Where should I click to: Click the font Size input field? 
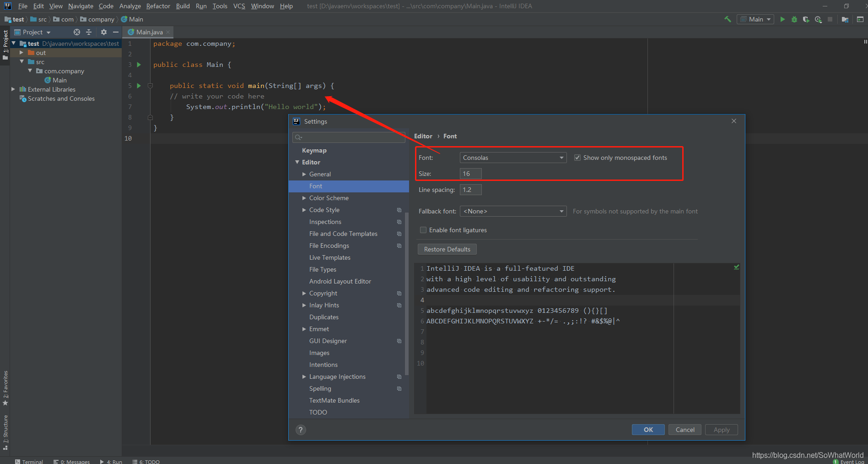pyautogui.click(x=470, y=174)
